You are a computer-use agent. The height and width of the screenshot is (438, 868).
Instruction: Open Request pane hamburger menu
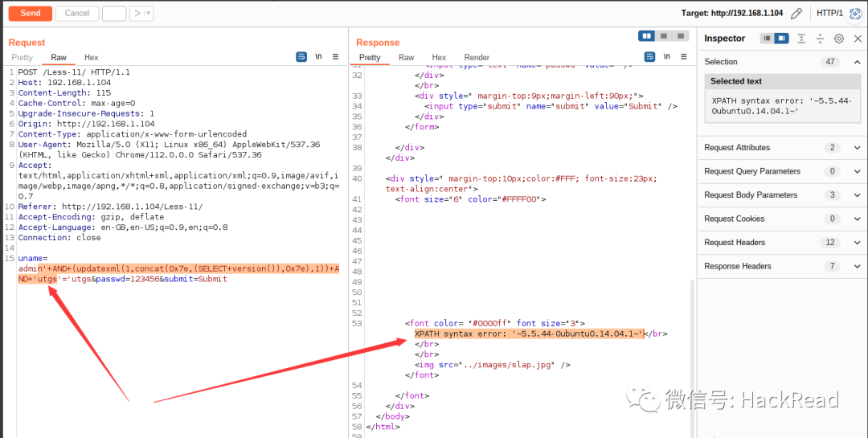335,56
